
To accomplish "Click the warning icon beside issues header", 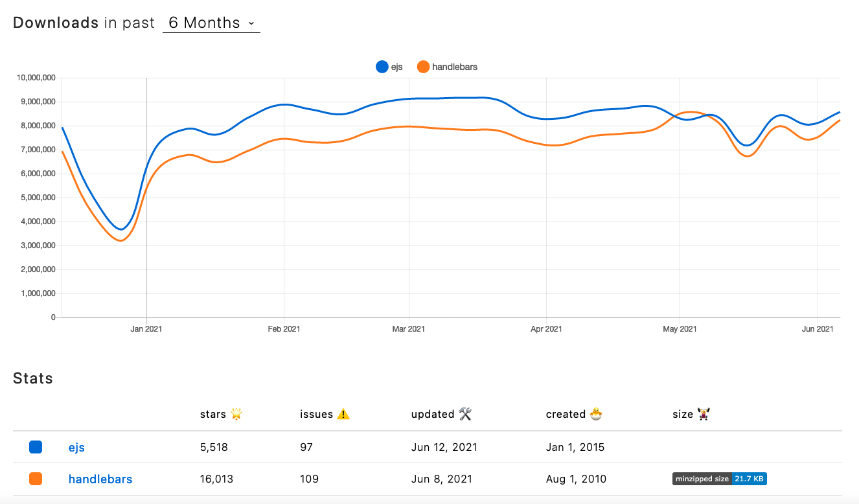I will (x=343, y=414).
